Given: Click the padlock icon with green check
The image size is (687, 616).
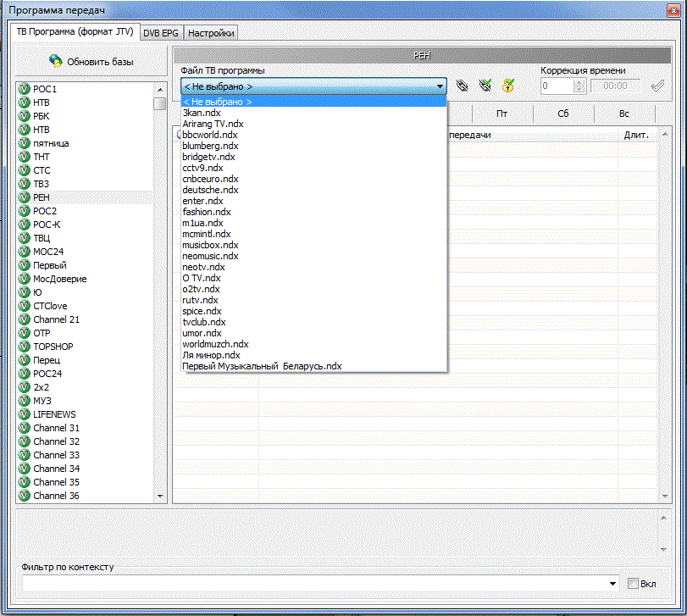Looking at the screenshot, I should 508,86.
